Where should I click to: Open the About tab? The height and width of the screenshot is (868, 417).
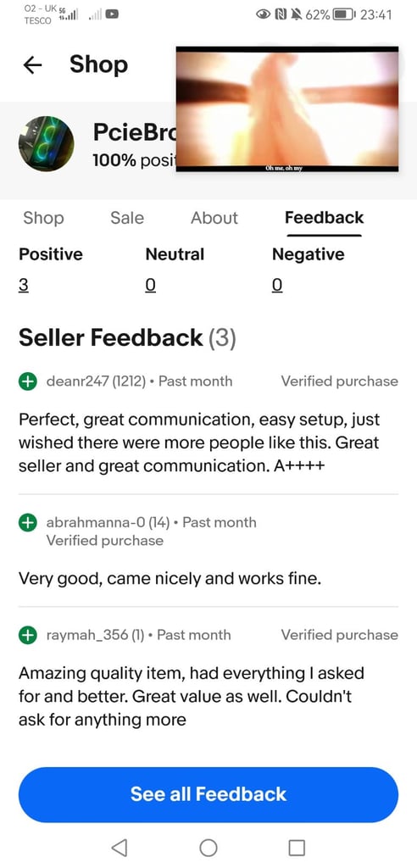click(x=214, y=218)
